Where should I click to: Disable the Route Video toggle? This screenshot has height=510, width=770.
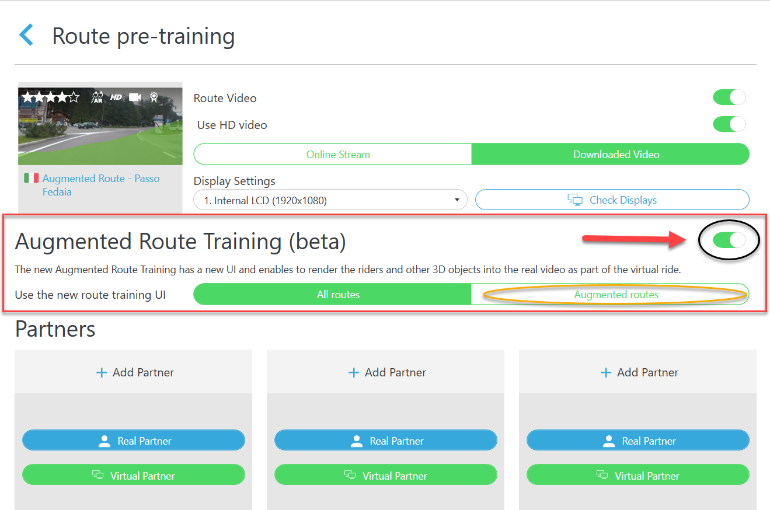[729, 97]
